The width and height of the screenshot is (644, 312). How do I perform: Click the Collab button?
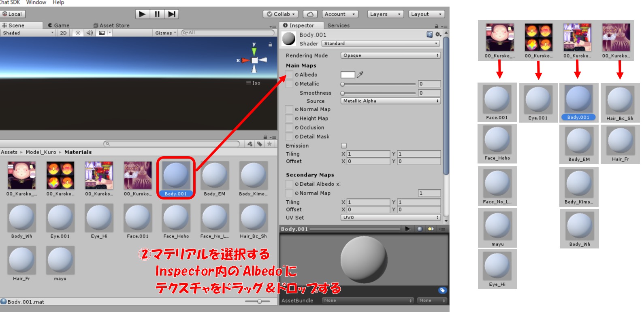pyautogui.click(x=281, y=14)
